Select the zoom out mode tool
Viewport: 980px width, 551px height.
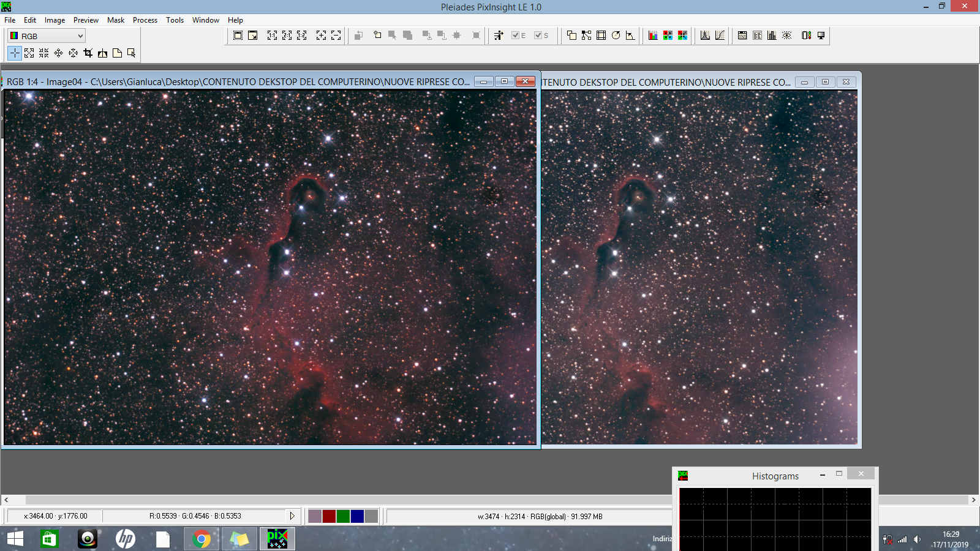pyautogui.click(x=43, y=53)
